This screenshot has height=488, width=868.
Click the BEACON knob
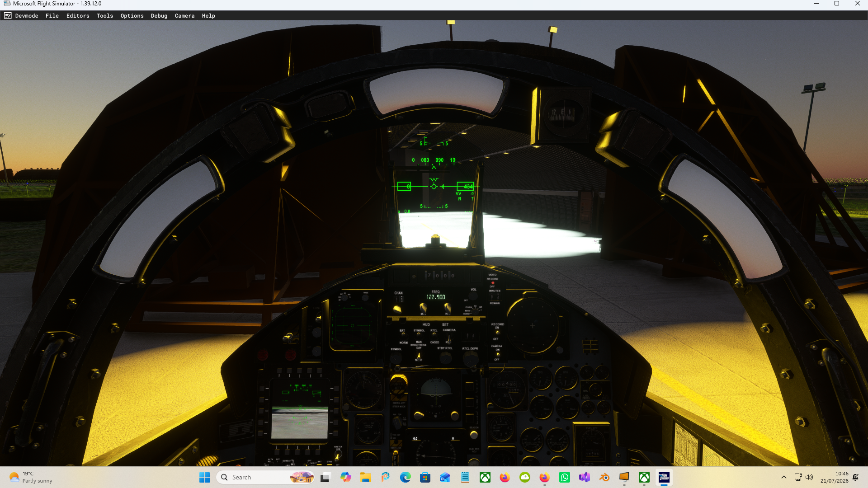474,435
